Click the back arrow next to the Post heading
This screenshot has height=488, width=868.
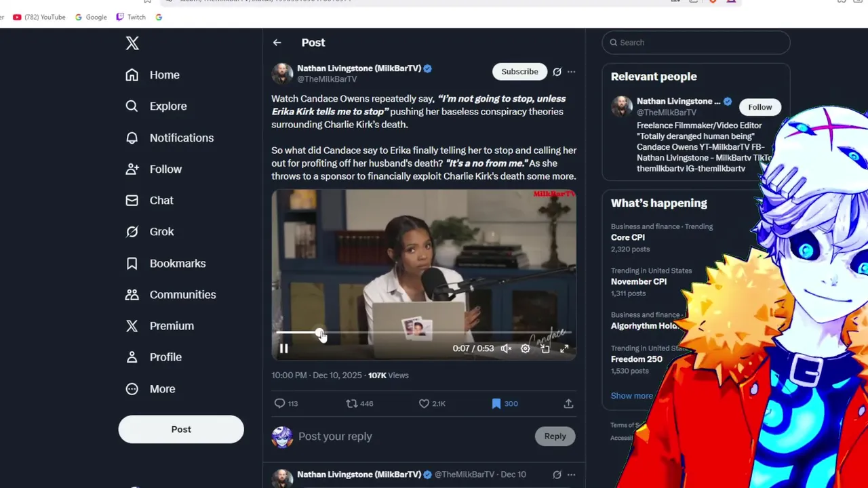click(277, 43)
